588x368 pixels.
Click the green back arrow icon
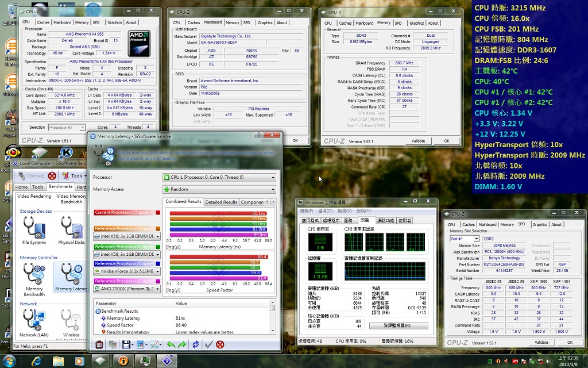click(x=171, y=344)
